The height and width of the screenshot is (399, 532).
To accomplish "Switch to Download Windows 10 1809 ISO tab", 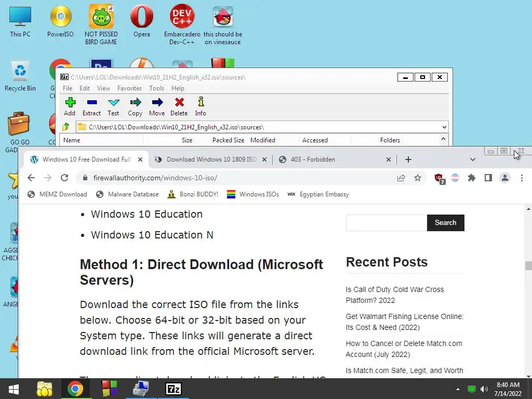I will [x=211, y=159].
